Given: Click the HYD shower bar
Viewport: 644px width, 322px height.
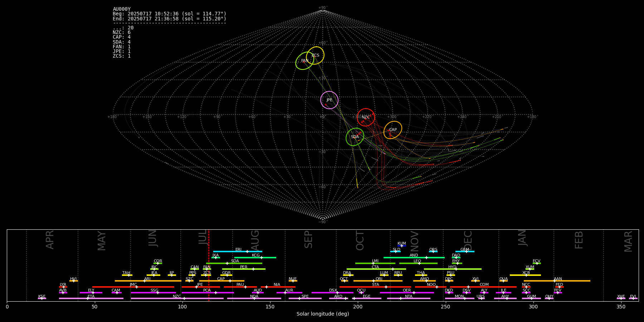Looking at the screenshot, I should click(453, 269).
